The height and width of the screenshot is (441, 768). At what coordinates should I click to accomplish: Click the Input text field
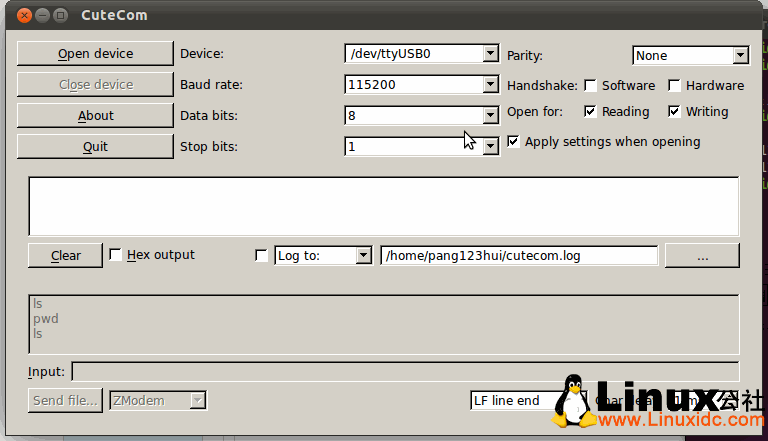(x=405, y=371)
